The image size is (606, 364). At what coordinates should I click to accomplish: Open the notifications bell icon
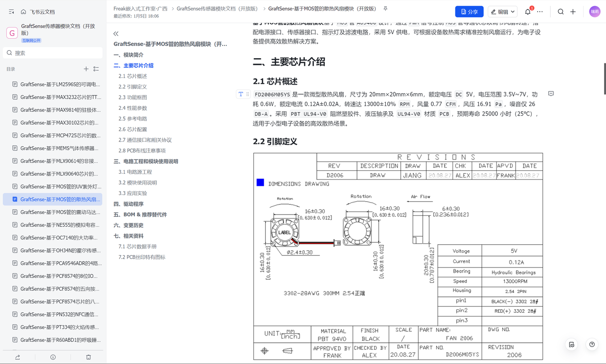(528, 12)
